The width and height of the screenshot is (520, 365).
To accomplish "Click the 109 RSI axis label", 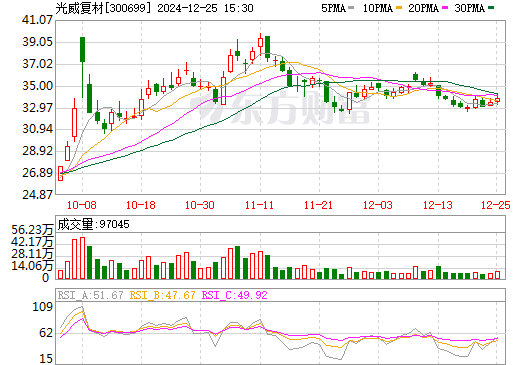I will [43, 307].
